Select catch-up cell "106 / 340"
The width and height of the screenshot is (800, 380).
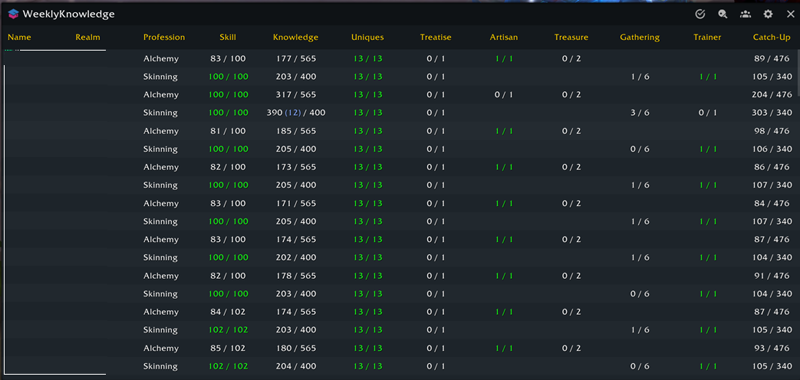[772, 149]
